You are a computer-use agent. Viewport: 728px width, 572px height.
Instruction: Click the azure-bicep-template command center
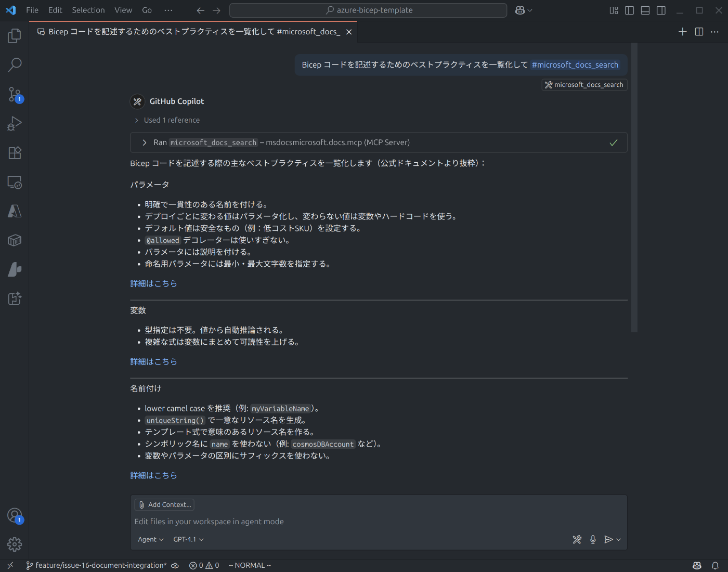pos(368,10)
